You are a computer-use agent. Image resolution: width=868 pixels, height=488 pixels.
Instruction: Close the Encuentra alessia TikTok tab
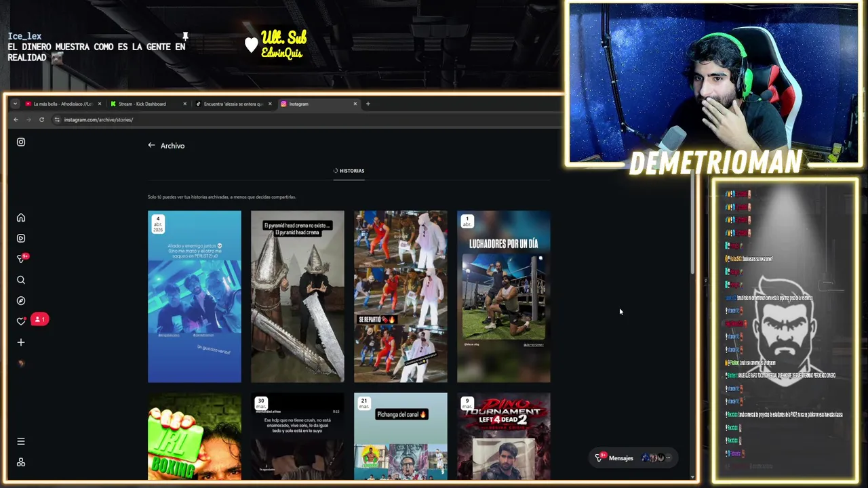pos(270,104)
